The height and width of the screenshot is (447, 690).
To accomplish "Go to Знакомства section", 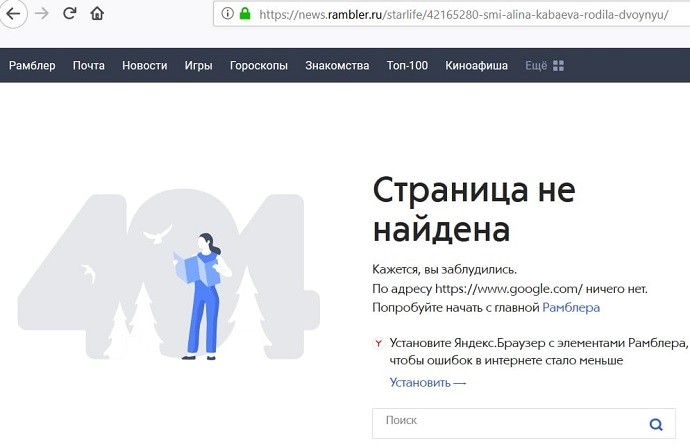I will [x=337, y=66].
